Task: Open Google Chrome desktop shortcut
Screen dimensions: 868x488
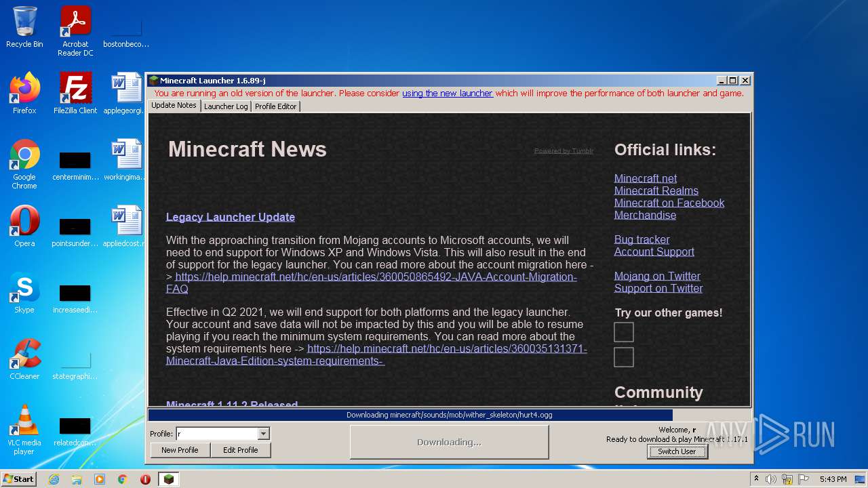Action: click(x=24, y=164)
